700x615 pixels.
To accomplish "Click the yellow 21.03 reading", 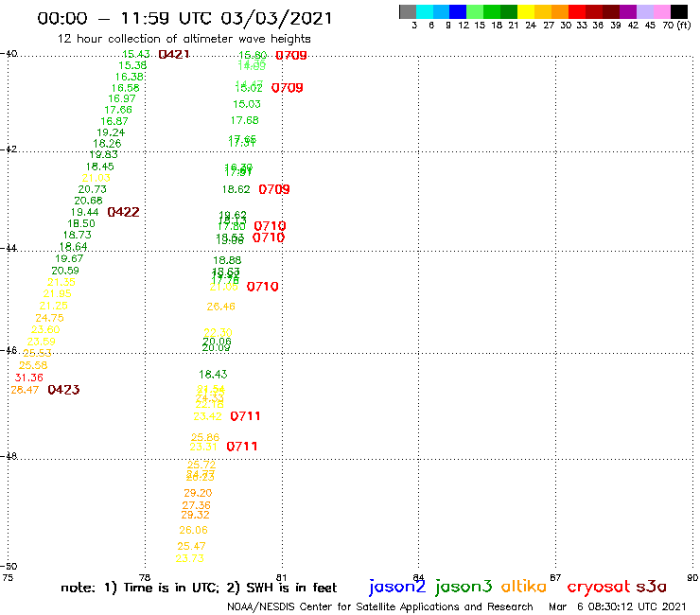I will coord(96,178).
